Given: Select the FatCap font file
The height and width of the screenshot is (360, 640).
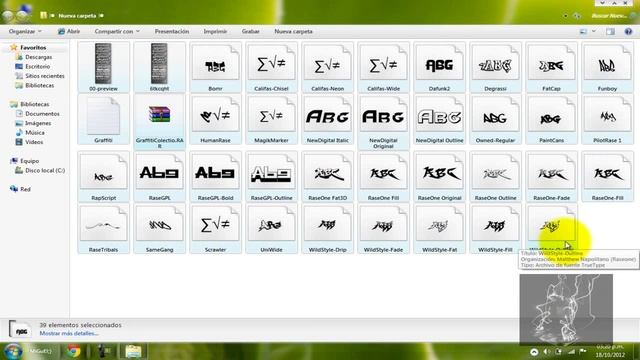Looking at the screenshot, I should (551, 67).
